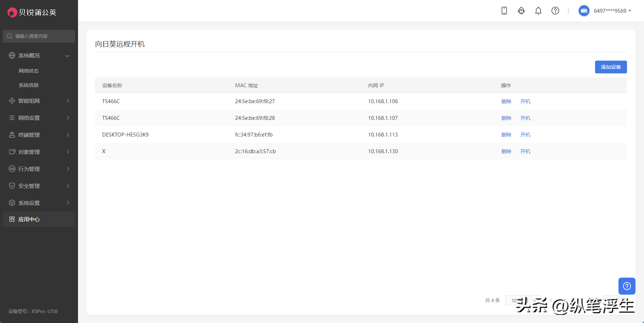
Task: Open help question mark icon in header
Action: click(x=555, y=11)
